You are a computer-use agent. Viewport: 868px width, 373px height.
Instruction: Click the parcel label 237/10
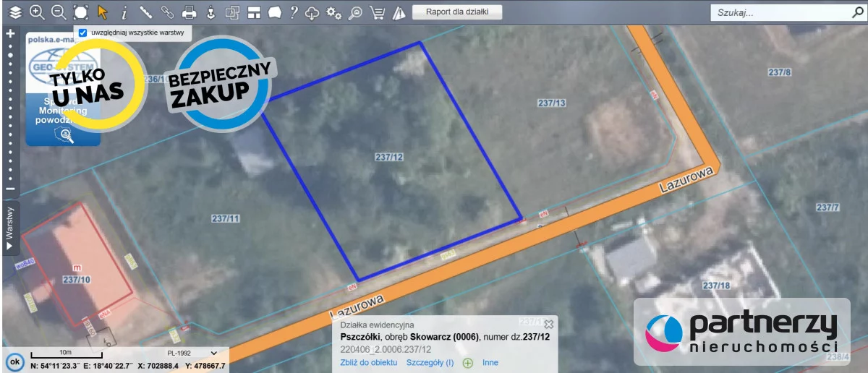(76, 279)
